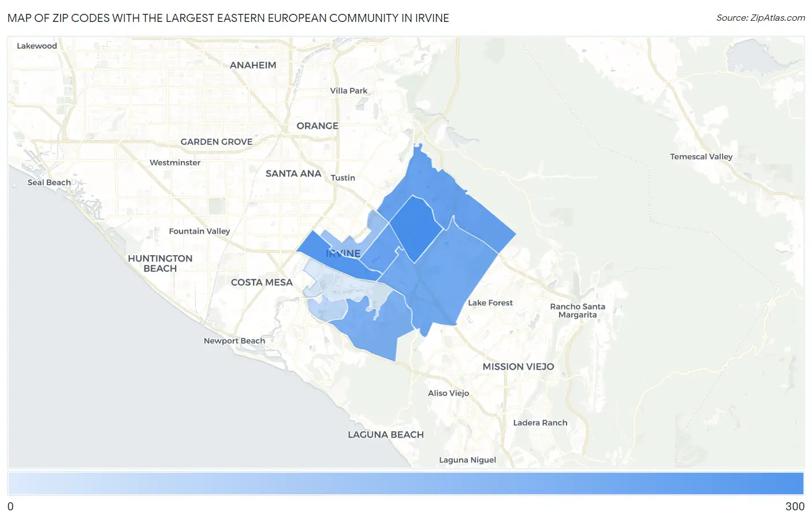Click the Newport Beach label

click(x=234, y=341)
